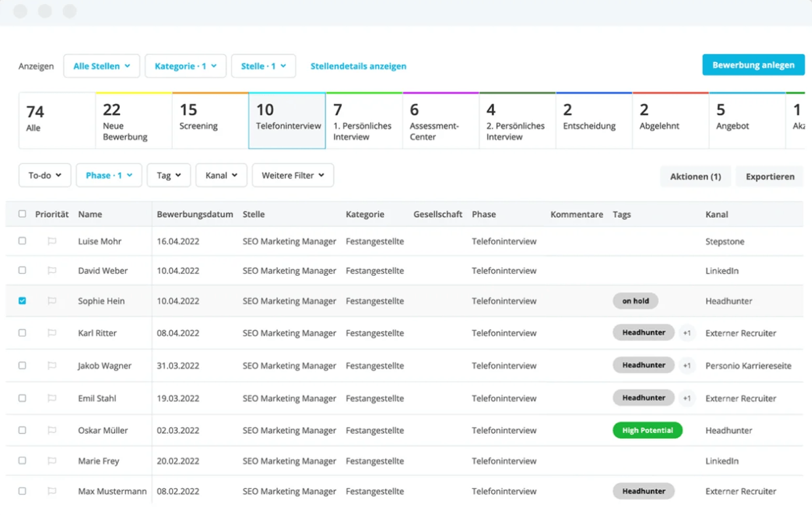
Task: Click the green High Potential tag
Action: [647, 430]
